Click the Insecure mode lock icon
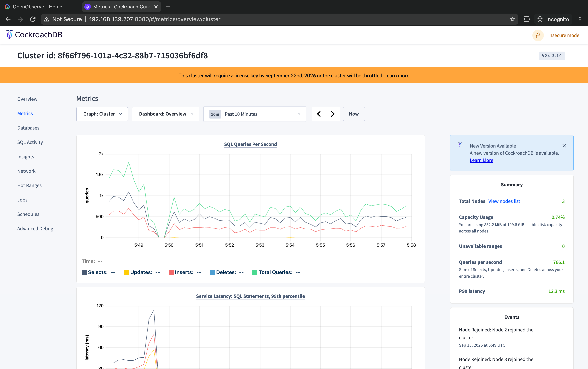This screenshot has width=588, height=369. point(538,35)
